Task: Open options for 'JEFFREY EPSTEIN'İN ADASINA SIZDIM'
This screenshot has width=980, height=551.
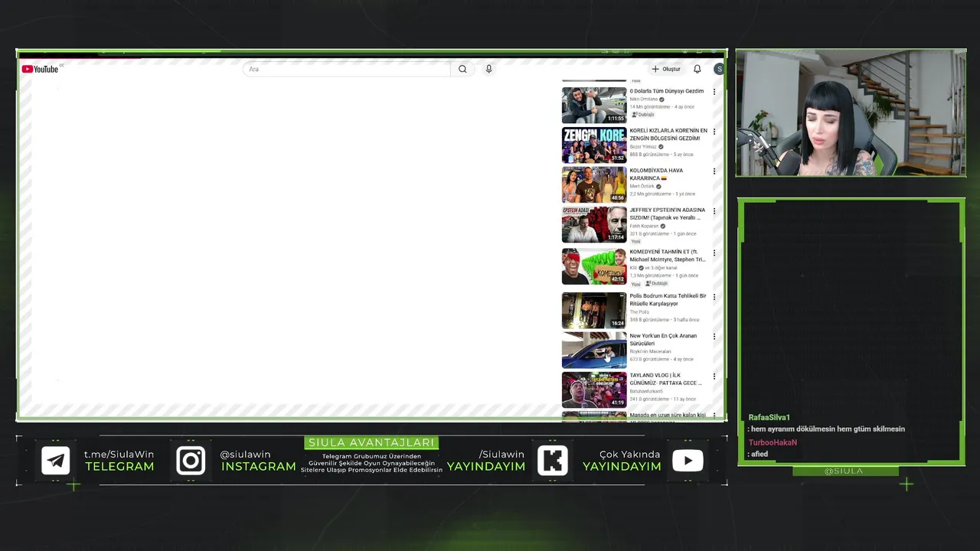Action: pos(714,211)
